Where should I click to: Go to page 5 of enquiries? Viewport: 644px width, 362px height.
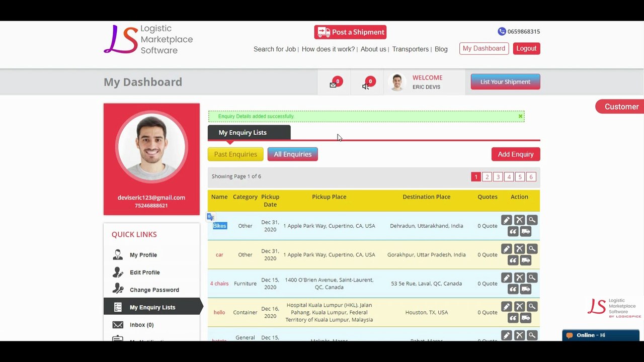click(x=520, y=177)
